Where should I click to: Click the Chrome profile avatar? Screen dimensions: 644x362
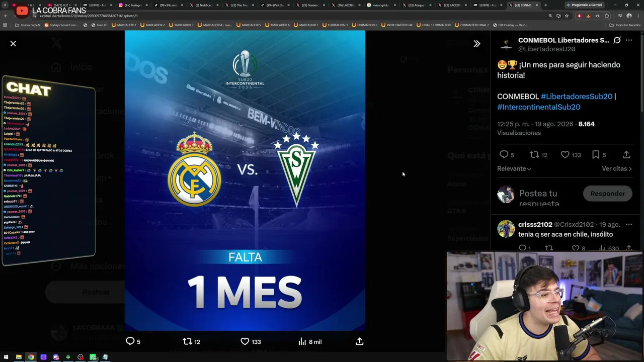click(629, 16)
